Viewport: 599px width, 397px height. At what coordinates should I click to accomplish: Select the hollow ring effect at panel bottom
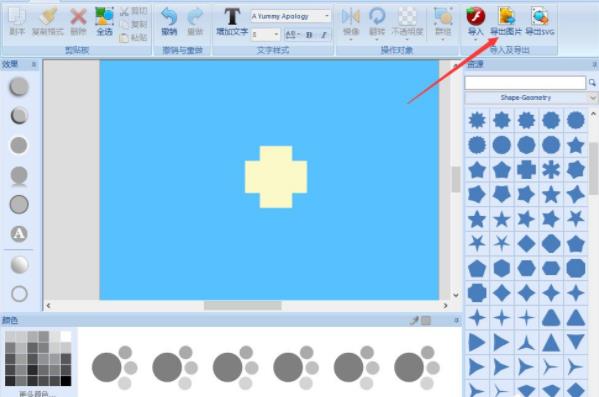(x=19, y=294)
